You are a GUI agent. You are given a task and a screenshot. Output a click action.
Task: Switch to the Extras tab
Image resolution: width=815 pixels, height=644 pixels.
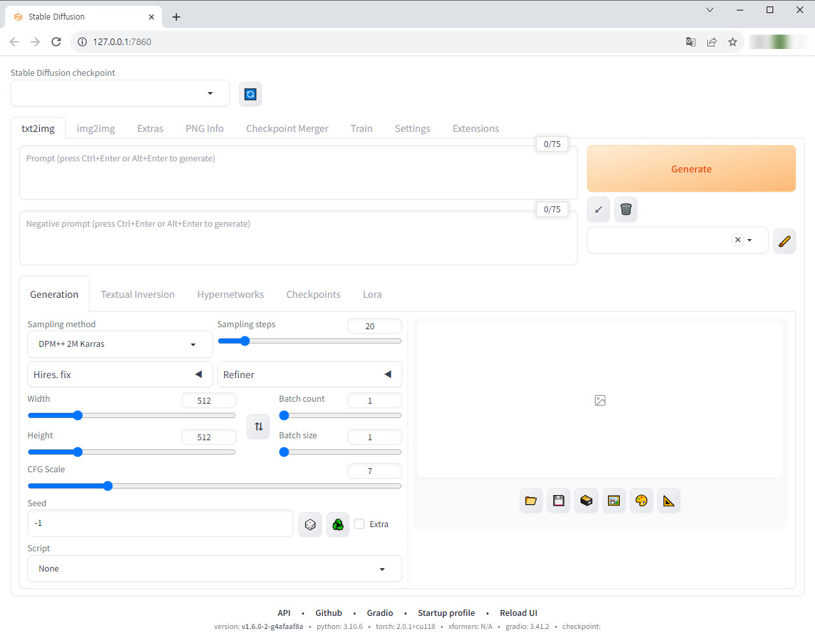[x=150, y=129]
